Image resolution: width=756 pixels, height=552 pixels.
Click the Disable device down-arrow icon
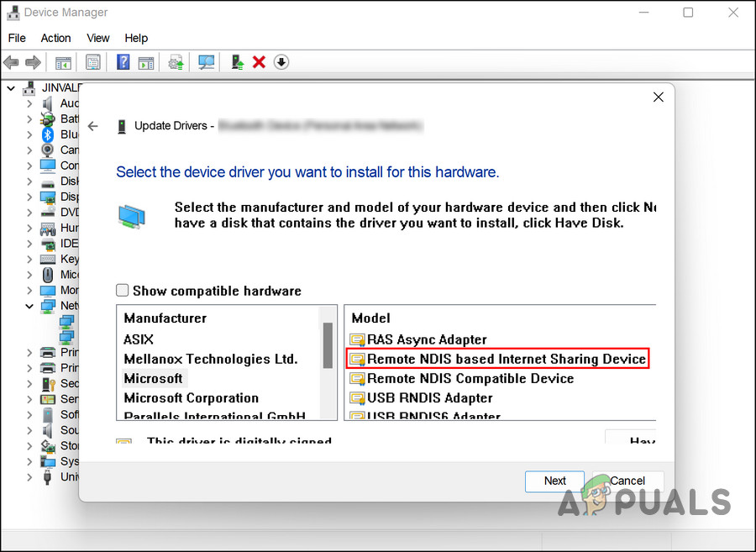tap(281, 62)
